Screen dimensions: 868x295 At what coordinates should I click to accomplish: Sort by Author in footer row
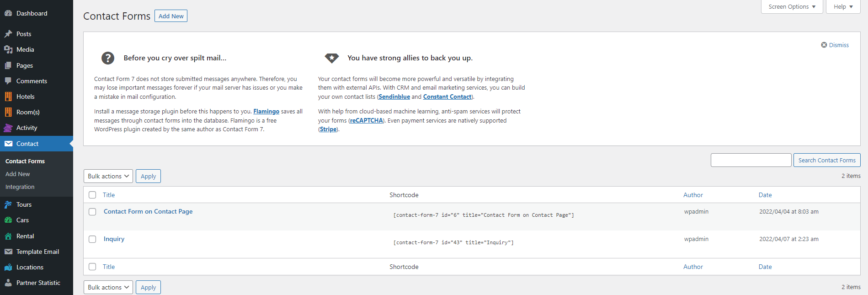693,267
